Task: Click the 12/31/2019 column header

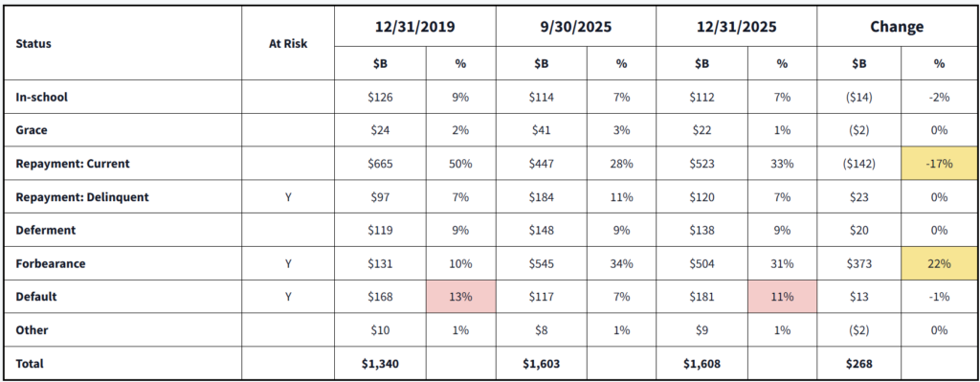Action: pyautogui.click(x=415, y=27)
